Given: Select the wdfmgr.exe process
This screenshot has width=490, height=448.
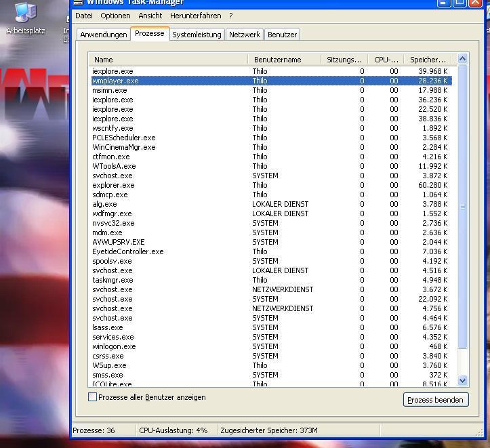Looking at the screenshot, I should tap(271, 213).
